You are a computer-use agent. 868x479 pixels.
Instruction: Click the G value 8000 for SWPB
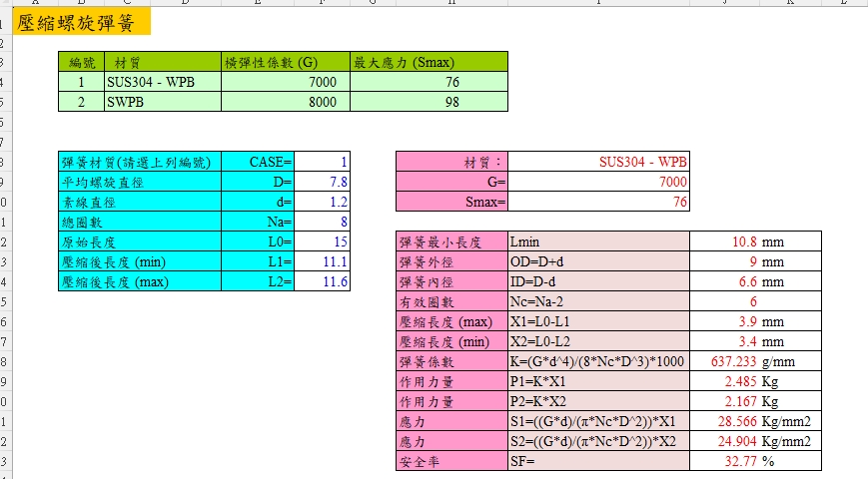point(285,102)
